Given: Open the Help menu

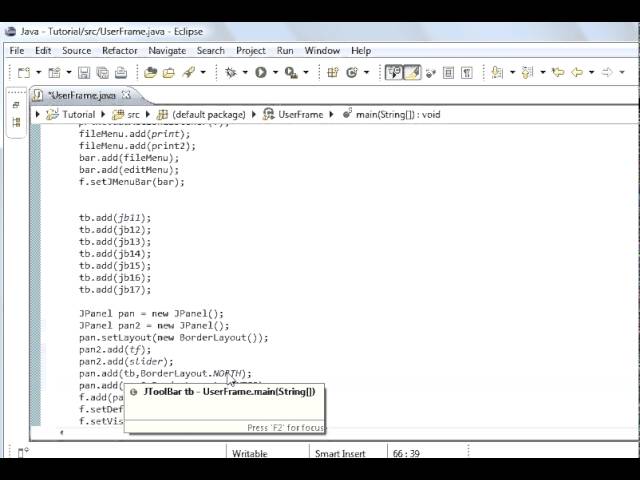Looking at the screenshot, I should [x=361, y=51].
